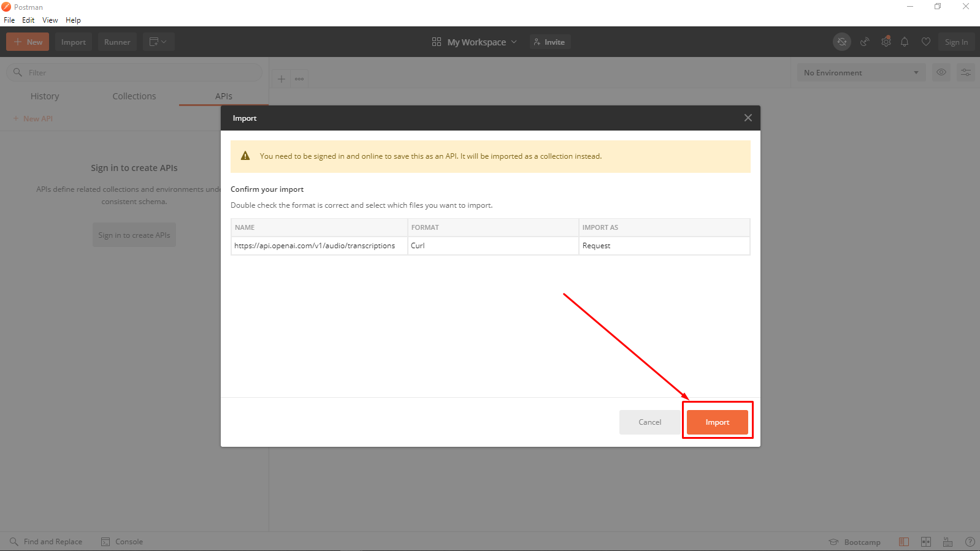Open the satellite capture requests icon
The image size is (980, 551).
tap(865, 42)
